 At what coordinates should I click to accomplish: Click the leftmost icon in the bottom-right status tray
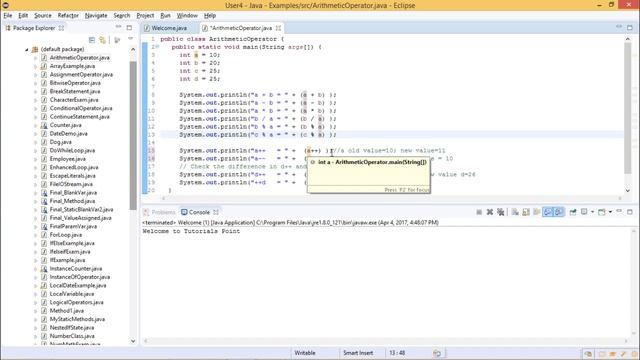coord(588,353)
